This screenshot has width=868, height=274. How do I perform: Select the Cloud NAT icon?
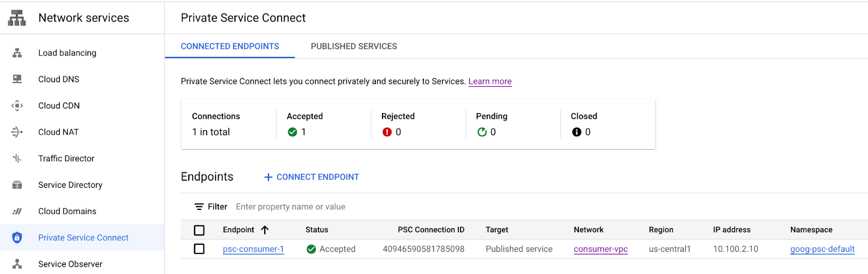(17, 132)
